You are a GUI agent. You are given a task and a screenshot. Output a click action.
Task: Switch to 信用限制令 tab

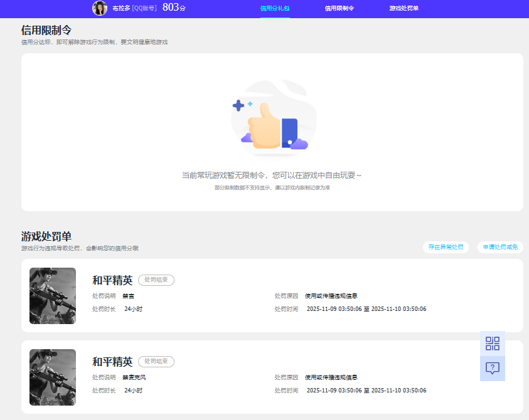(339, 8)
